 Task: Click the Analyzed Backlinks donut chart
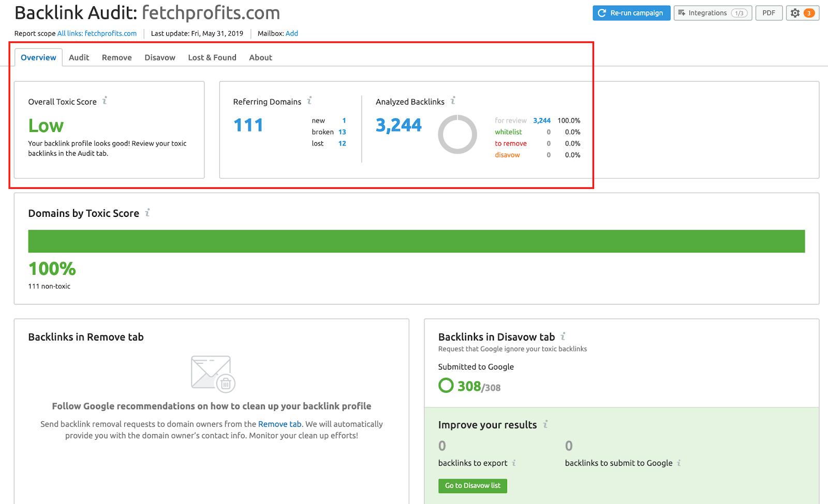click(x=457, y=135)
